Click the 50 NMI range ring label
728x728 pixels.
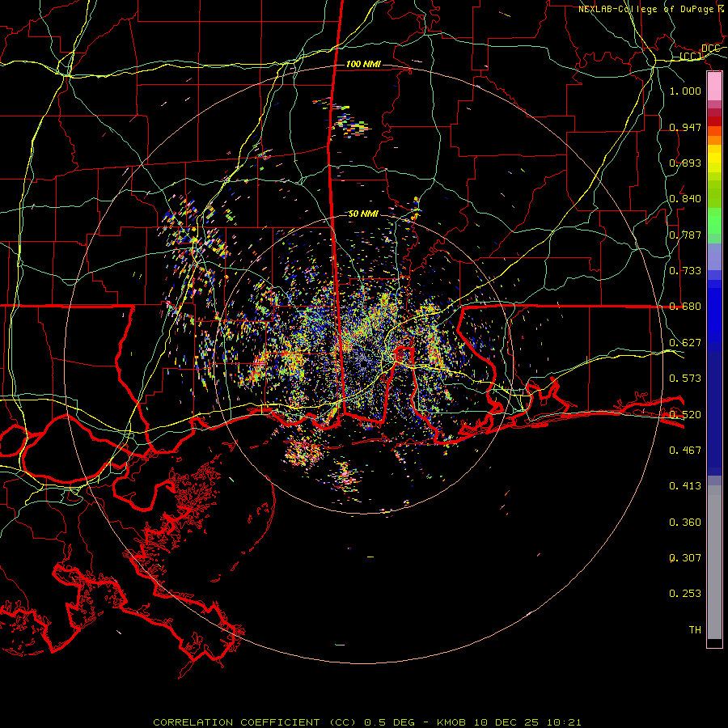[363, 214]
